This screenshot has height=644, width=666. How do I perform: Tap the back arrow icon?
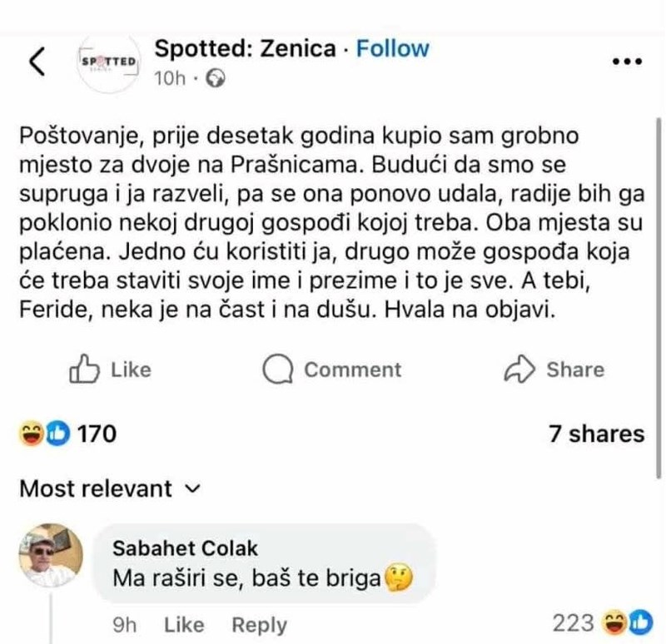coord(36,62)
